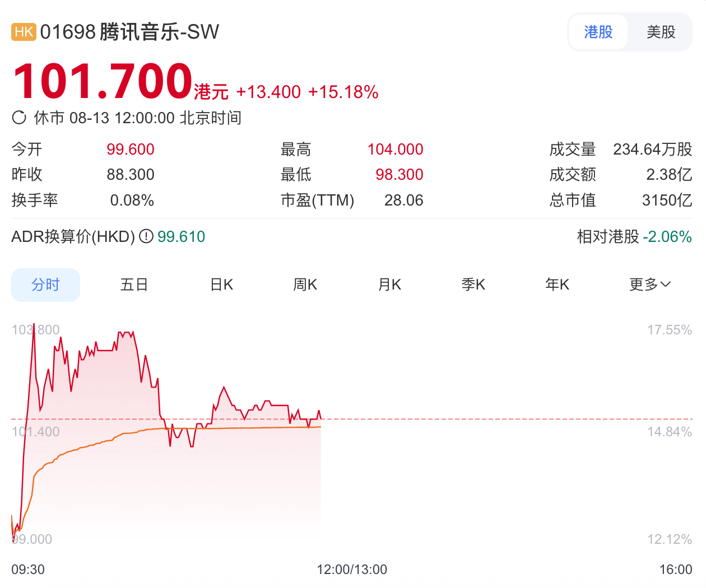The height and width of the screenshot is (588, 706).
Task: Select the 分时 chart tab
Action: 45,284
